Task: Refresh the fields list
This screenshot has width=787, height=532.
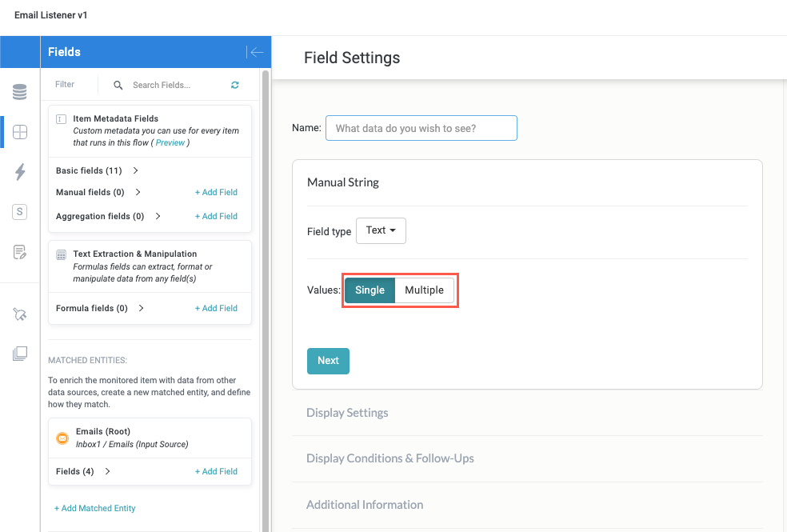Action: [x=234, y=85]
